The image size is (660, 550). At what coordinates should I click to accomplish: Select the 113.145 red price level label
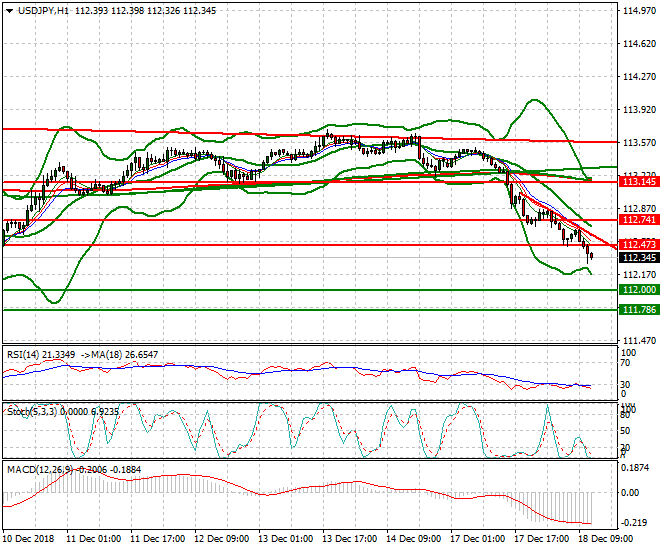639,182
